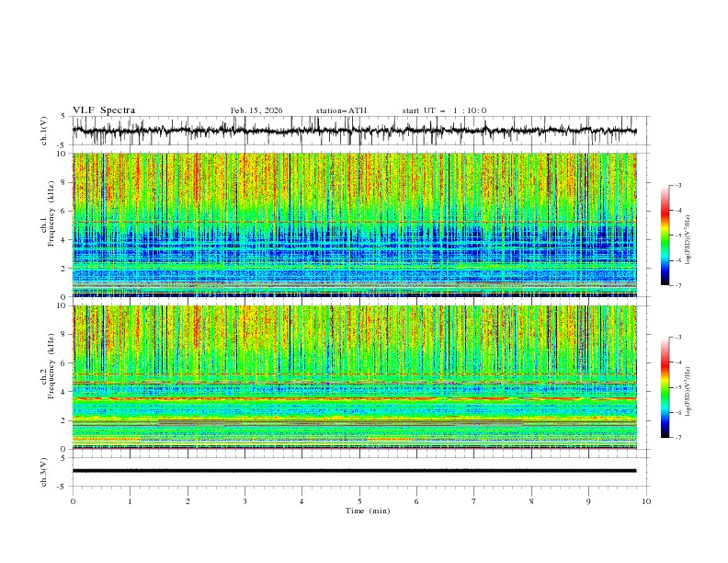Click ch.2 frequency tick label "8"

coord(64,335)
